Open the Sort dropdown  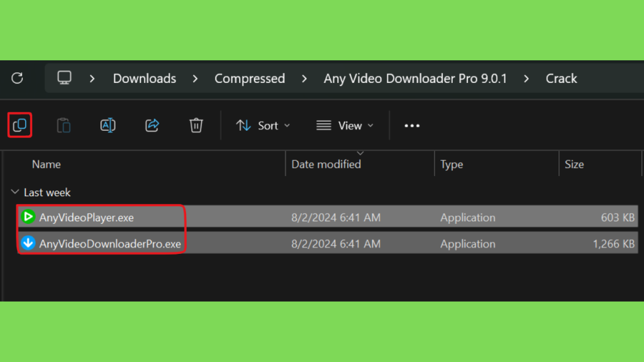[264, 126]
